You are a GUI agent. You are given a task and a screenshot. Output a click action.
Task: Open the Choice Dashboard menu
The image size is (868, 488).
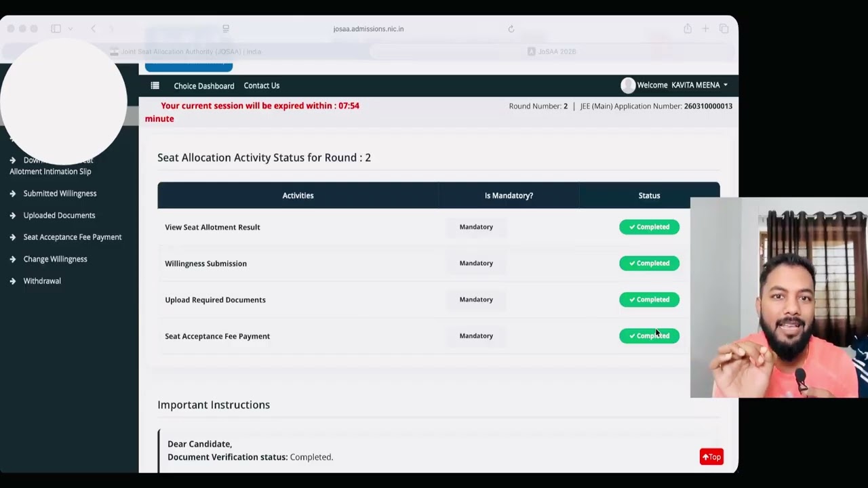coord(204,85)
